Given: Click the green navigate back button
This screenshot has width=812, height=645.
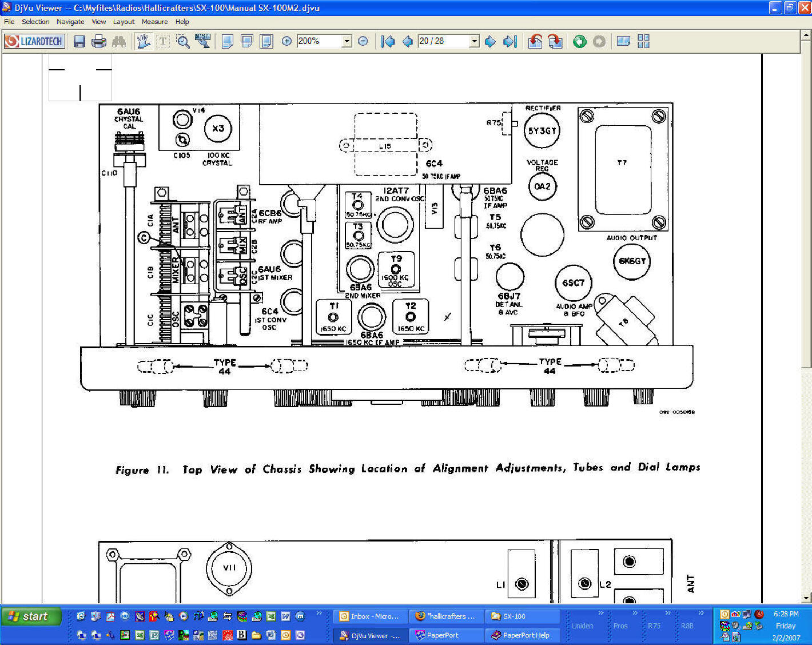Looking at the screenshot, I should [580, 41].
